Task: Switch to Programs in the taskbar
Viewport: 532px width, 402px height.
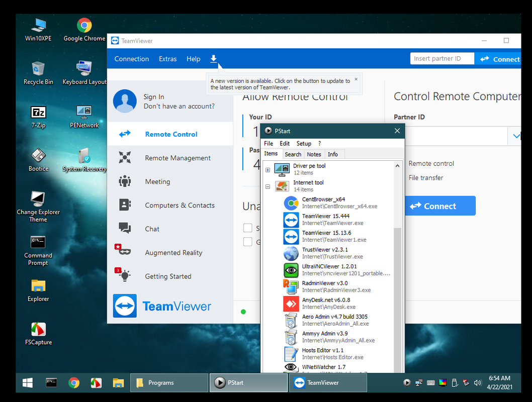Action: click(x=169, y=383)
